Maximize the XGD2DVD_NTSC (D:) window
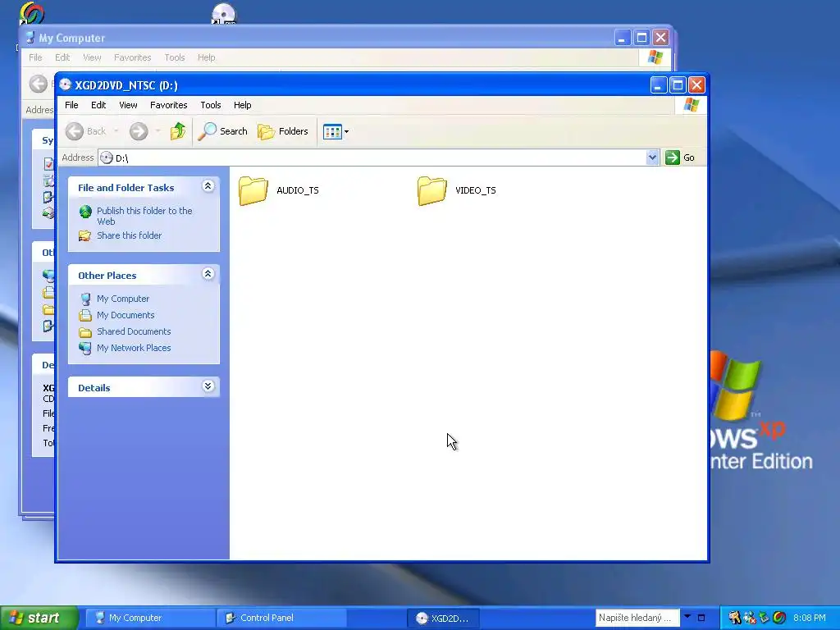The height and width of the screenshot is (630, 840). 678,84
